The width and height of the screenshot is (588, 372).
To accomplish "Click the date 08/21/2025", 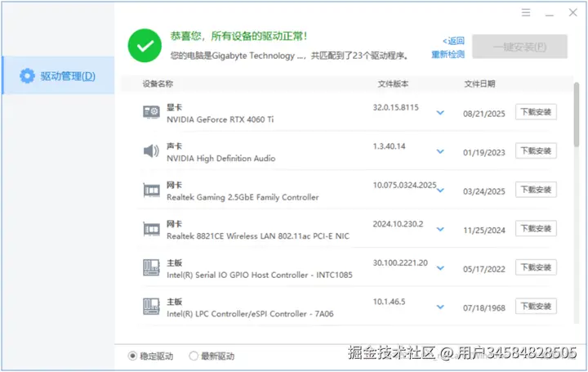I will 484,114.
